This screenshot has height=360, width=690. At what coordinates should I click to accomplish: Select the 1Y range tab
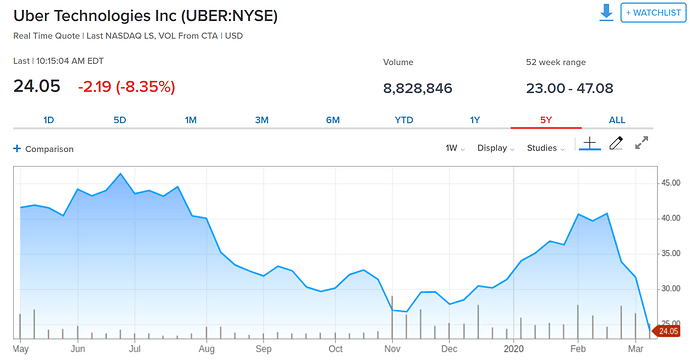point(475,120)
